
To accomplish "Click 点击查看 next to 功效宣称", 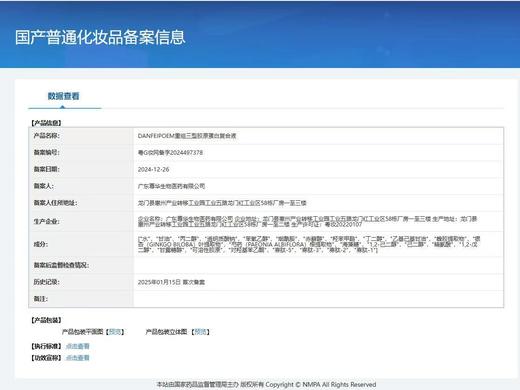I will coord(78,358).
